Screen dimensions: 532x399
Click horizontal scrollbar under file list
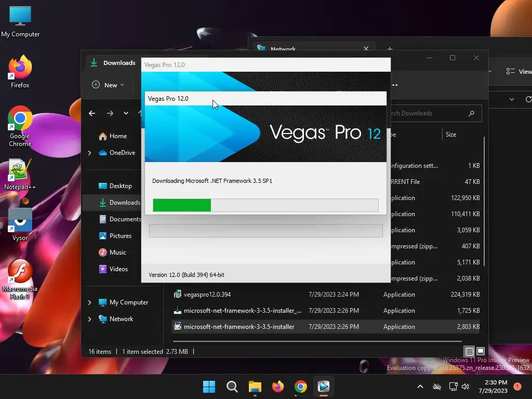[x=317, y=341]
